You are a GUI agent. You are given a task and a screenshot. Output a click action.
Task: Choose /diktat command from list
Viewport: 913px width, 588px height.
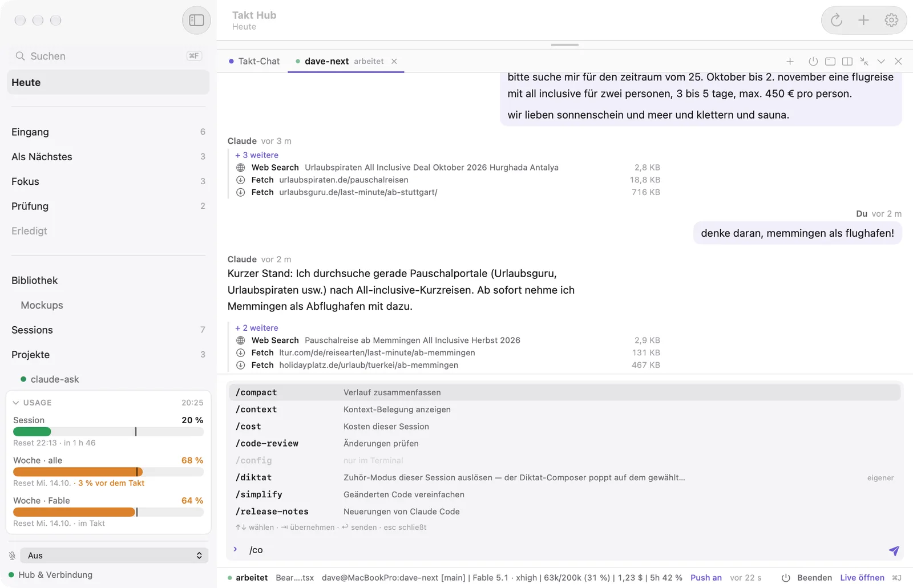[x=564, y=477]
